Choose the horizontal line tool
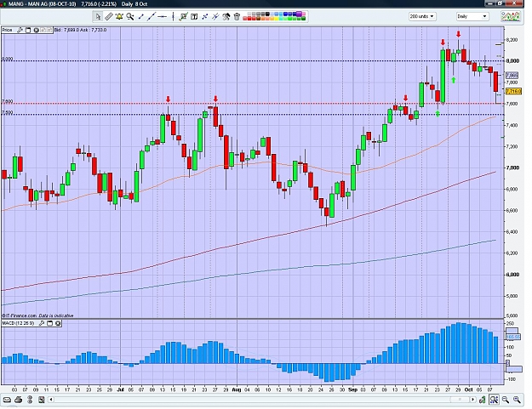Image resolution: width=532 pixels, height=409 pixels. (163, 16)
